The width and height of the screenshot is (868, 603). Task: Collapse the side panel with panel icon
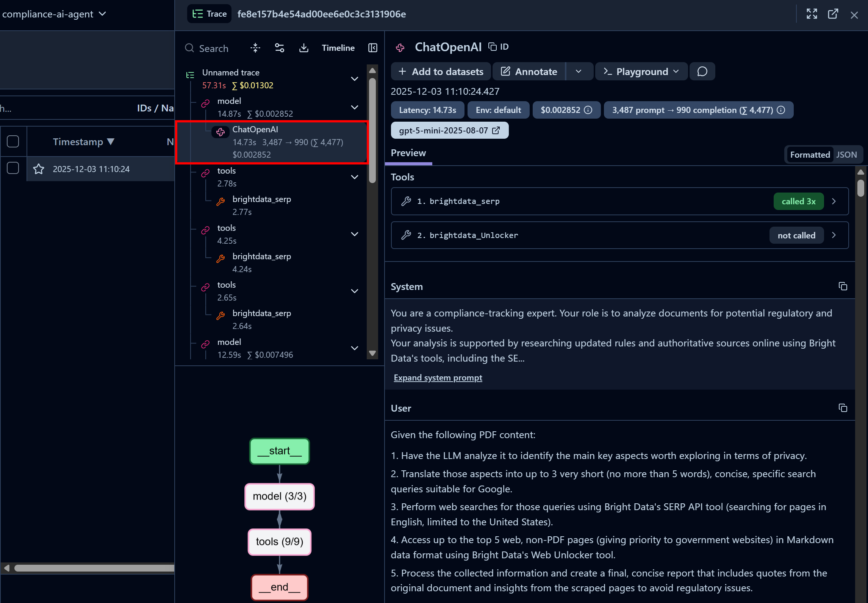pyautogui.click(x=372, y=48)
